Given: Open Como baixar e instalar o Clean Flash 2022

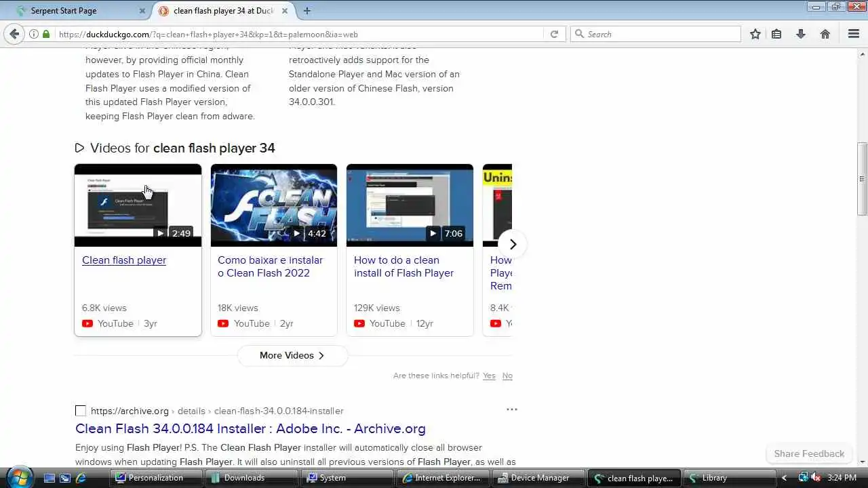Looking at the screenshot, I should pyautogui.click(x=270, y=266).
